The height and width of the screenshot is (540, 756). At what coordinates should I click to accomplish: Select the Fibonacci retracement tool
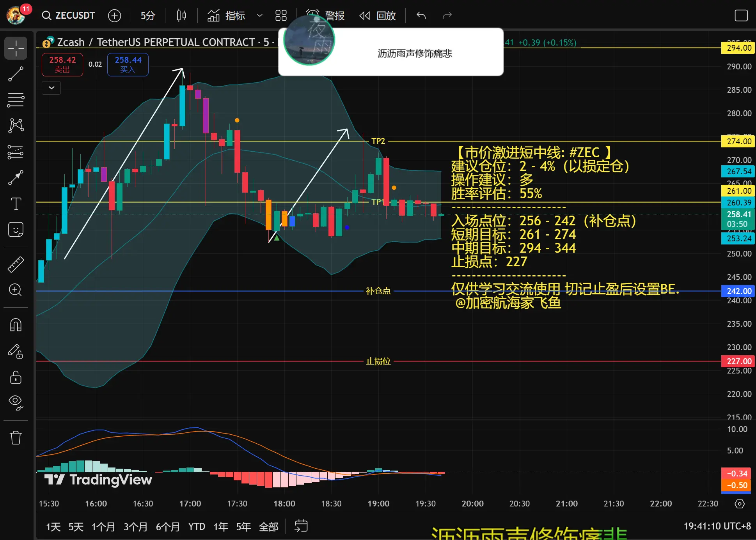pyautogui.click(x=16, y=100)
